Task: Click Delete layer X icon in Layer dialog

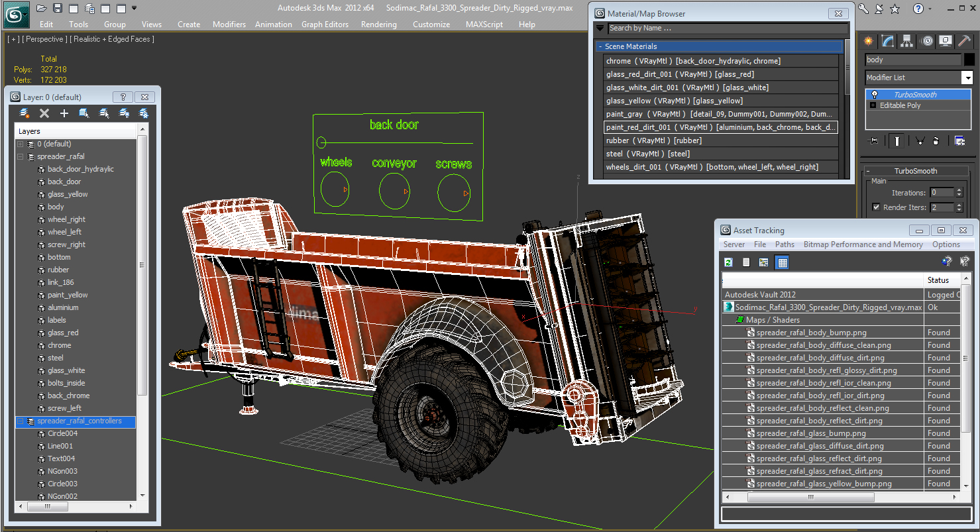Action: coord(44,113)
